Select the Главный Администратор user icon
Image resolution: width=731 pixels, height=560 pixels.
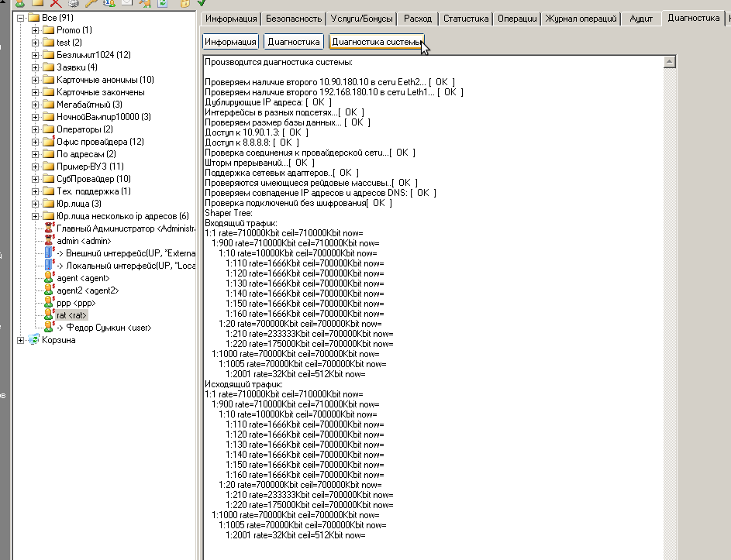click(49, 228)
